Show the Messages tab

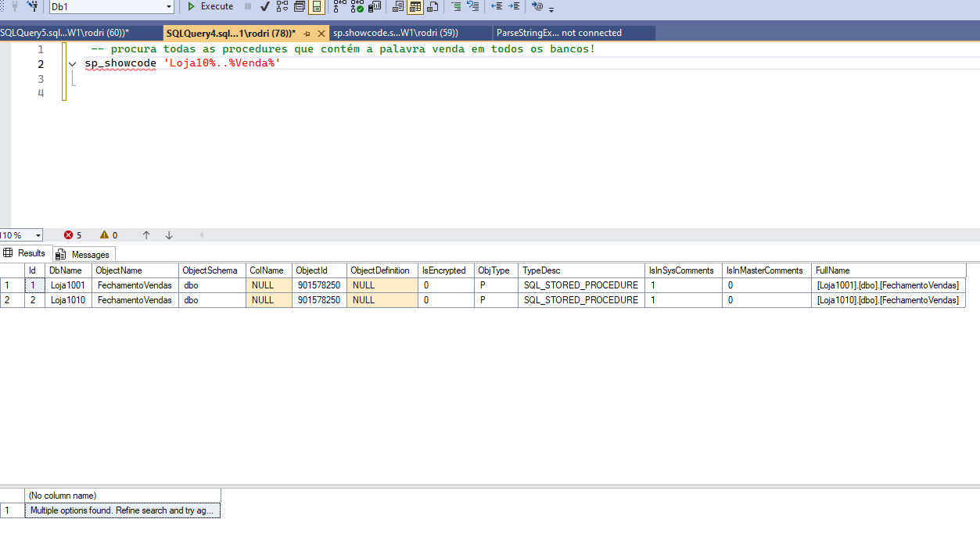coord(84,254)
